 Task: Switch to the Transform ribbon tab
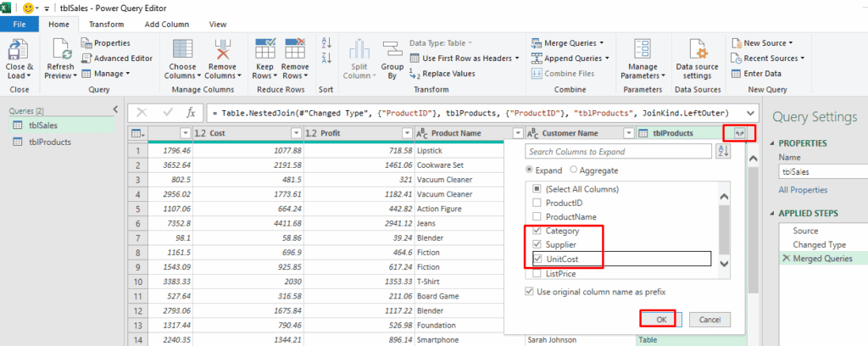(106, 25)
